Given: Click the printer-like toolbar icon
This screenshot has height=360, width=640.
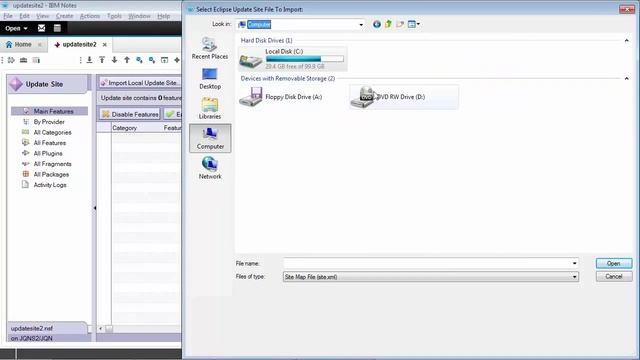Looking at the screenshot, I should click(24, 60).
